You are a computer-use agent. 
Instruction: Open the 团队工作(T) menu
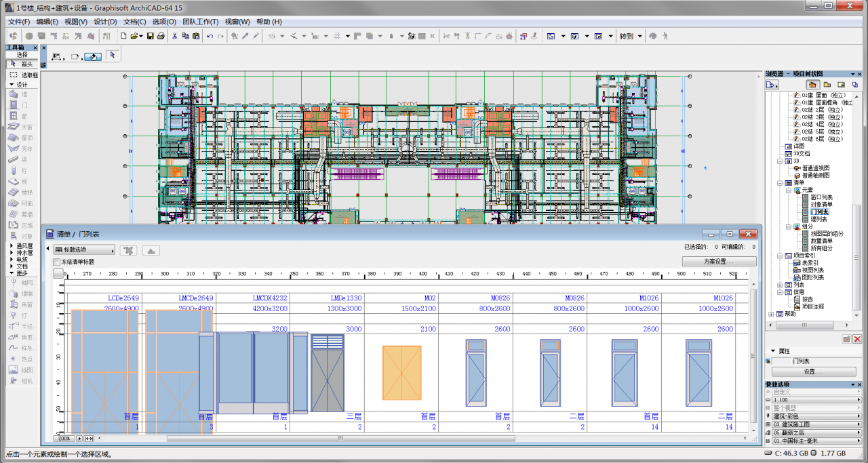point(200,22)
